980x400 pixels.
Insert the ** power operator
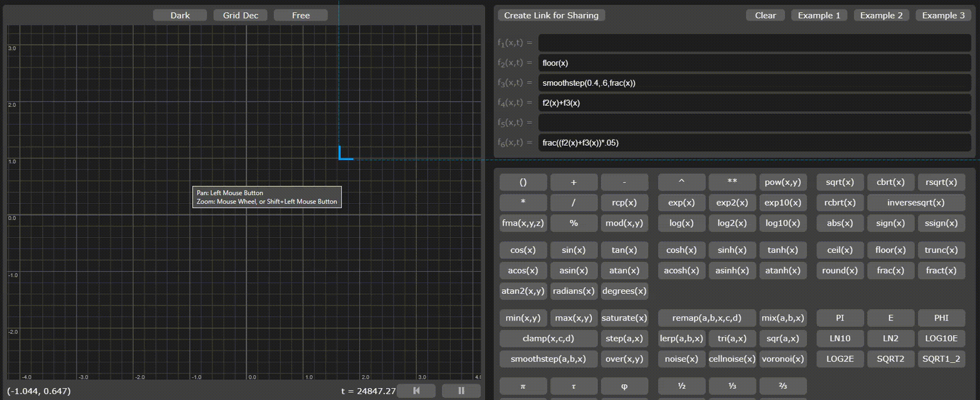[732, 182]
